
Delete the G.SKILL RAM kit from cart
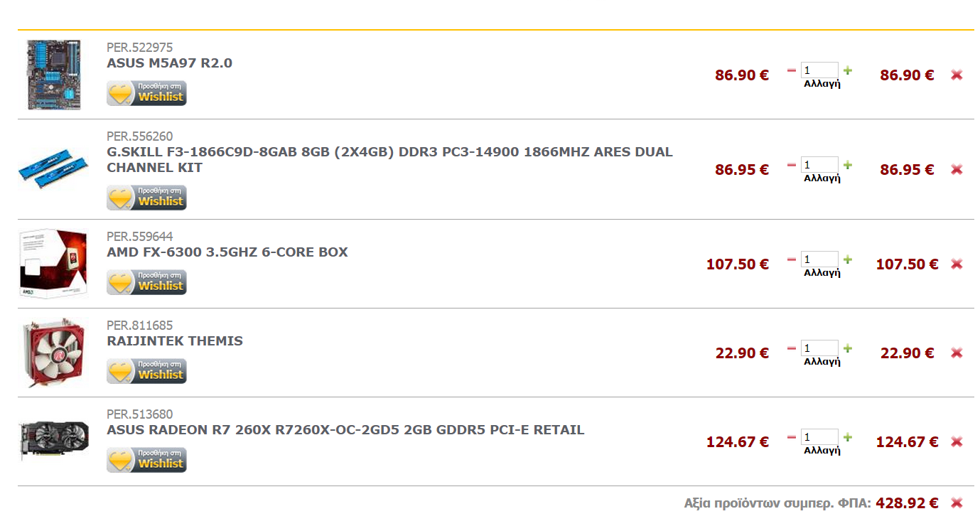[957, 169]
